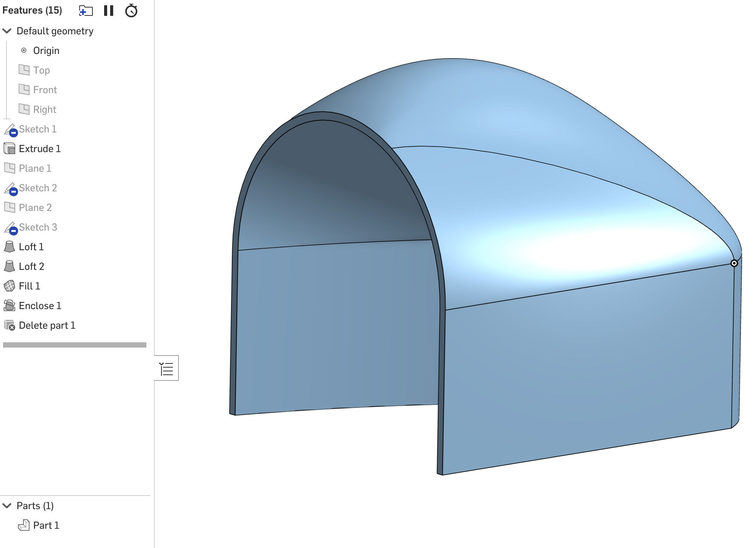The width and height of the screenshot is (756, 548).
Task: Select Part 1 in parts list
Action: [46, 525]
